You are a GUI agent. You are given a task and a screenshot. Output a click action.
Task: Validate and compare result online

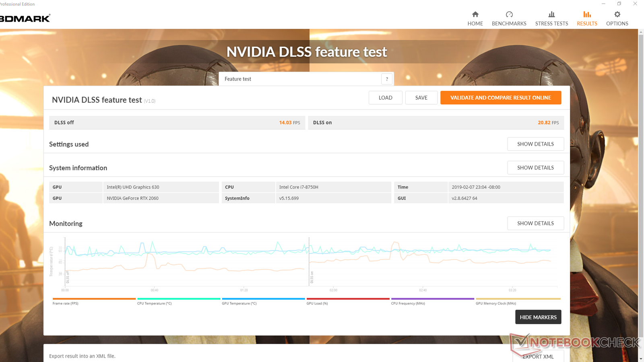[501, 98]
